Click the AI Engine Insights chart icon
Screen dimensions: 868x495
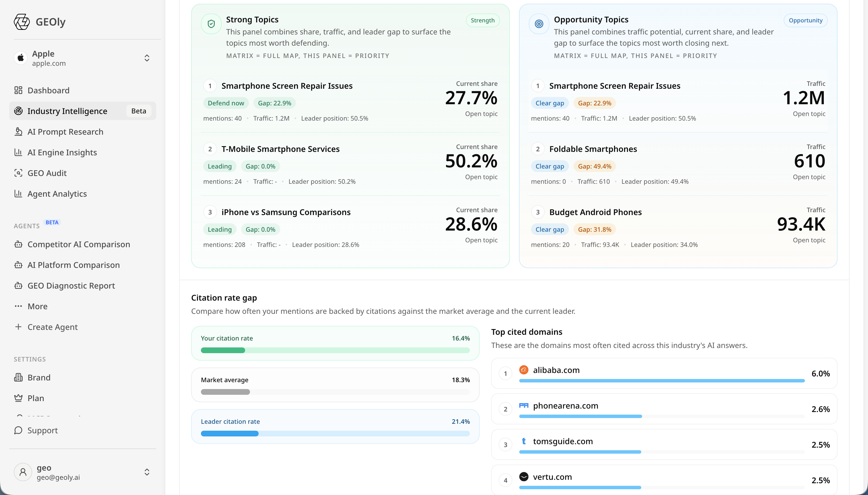pos(18,152)
